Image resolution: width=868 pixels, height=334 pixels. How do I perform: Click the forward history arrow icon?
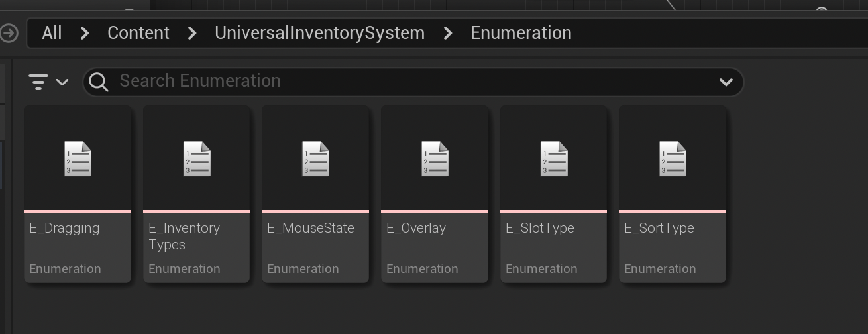(x=9, y=33)
